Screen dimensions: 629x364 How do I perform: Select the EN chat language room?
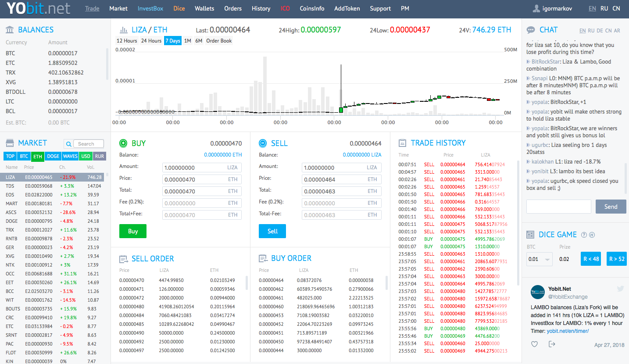[583, 31]
